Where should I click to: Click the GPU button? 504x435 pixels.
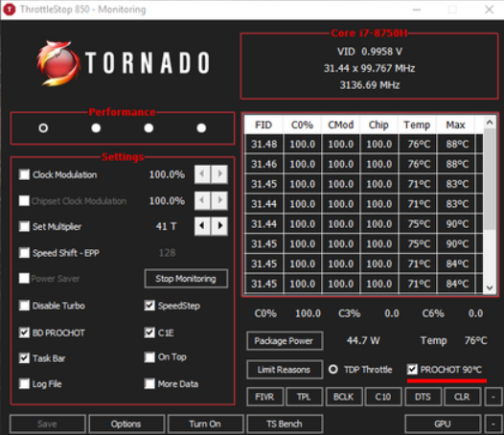(x=443, y=424)
